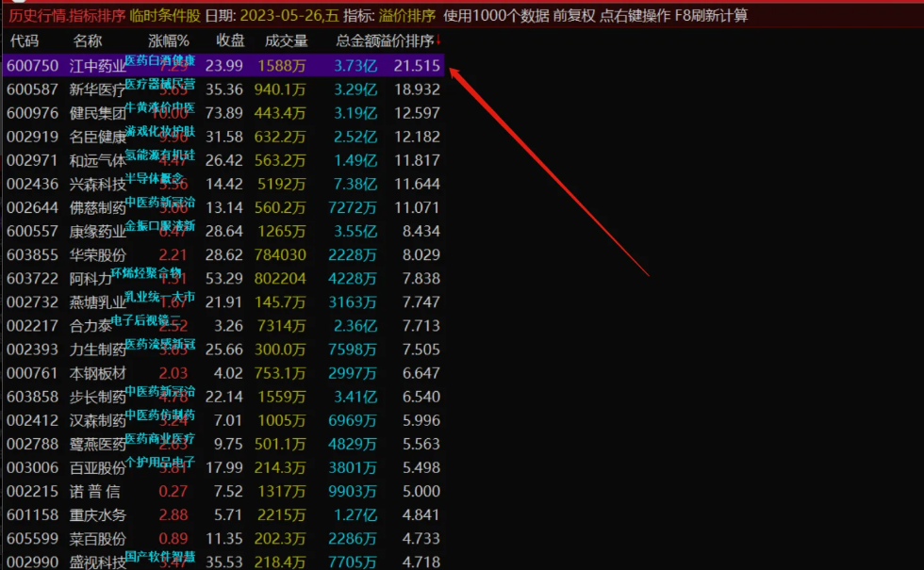Sort by the 名称 column header

[x=87, y=41]
